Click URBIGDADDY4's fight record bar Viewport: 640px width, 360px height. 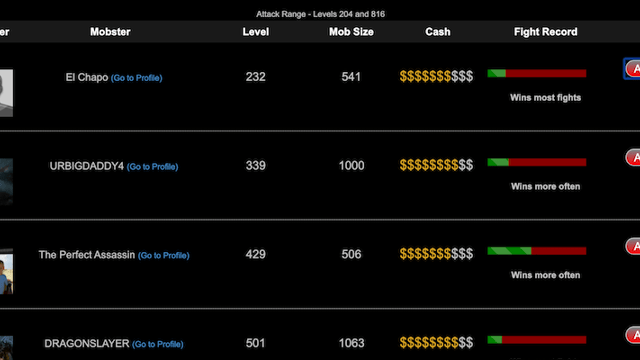tap(537, 162)
